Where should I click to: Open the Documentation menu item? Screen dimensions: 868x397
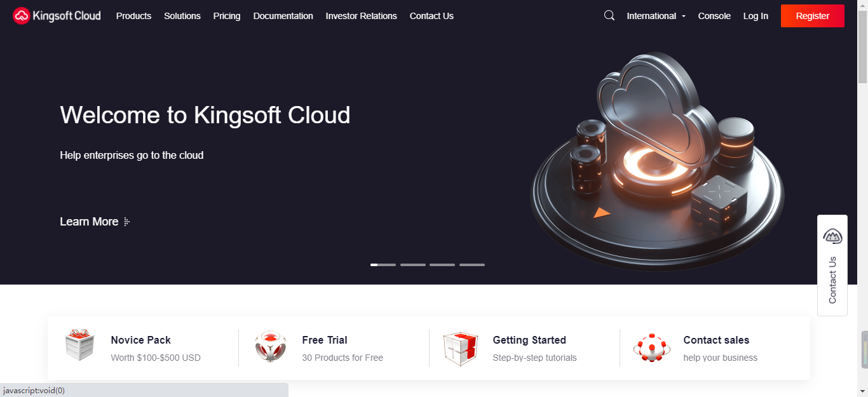283,16
